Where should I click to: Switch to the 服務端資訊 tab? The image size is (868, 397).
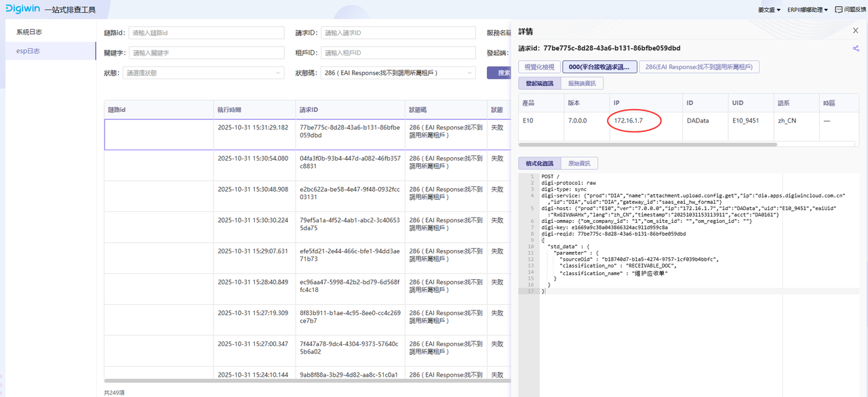tap(581, 83)
